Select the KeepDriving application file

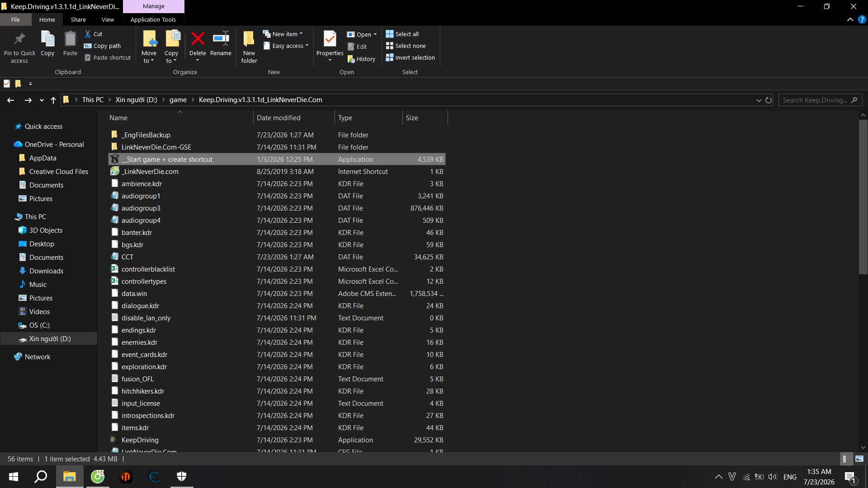pyautogui.click(x=277, y=440)
